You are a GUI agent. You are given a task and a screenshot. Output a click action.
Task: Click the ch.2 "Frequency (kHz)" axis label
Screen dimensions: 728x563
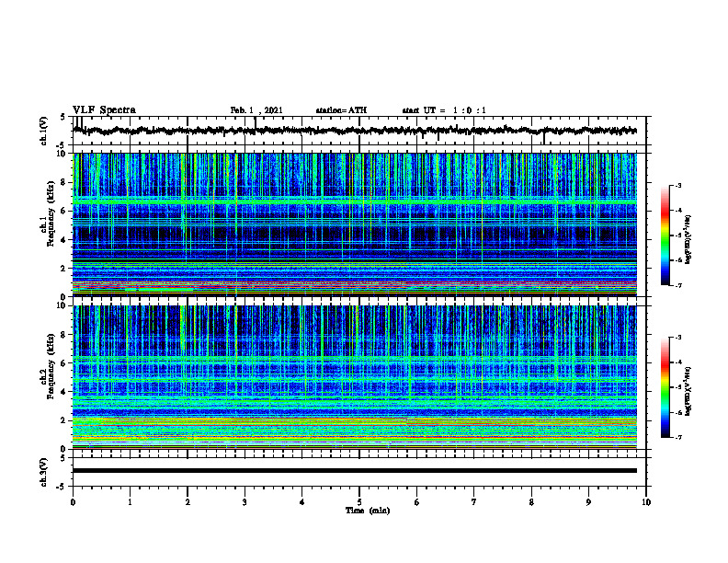coord(51,366)
